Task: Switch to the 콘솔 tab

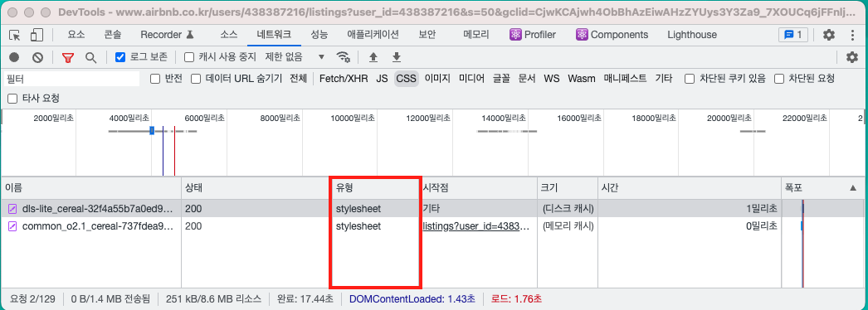Action: [113, 35]
